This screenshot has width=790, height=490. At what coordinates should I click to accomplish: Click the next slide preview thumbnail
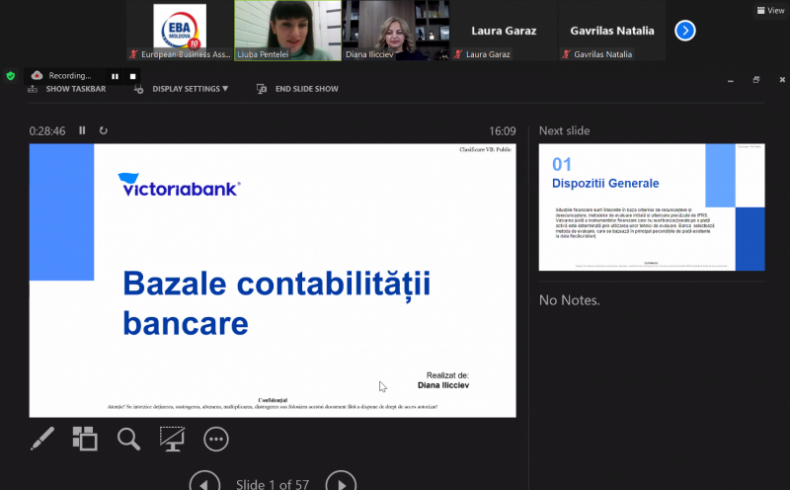(651, 207)
